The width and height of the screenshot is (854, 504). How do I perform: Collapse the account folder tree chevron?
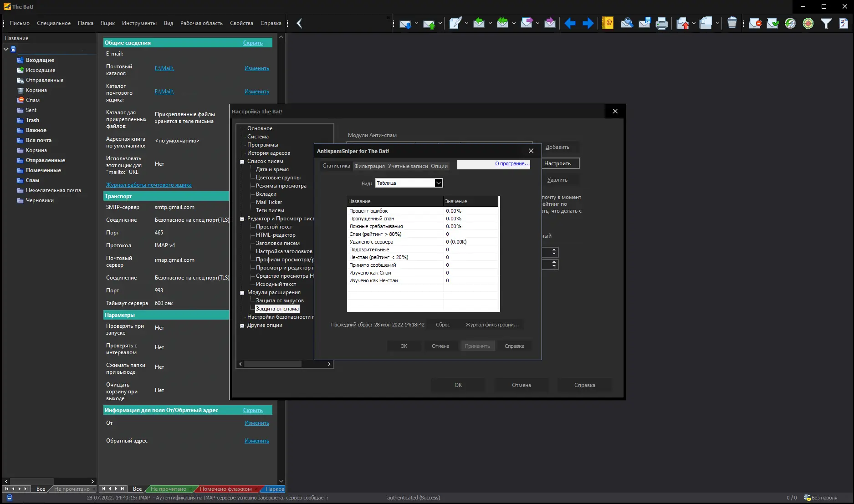6,49
